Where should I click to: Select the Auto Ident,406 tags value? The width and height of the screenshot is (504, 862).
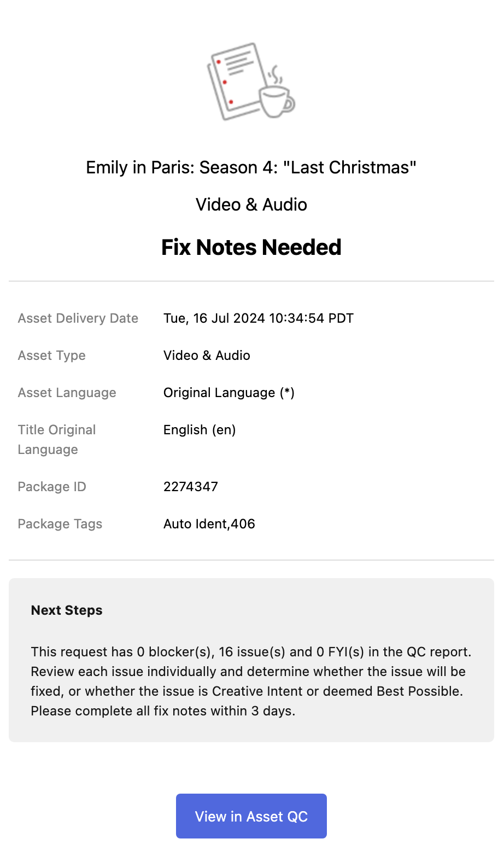209,524
